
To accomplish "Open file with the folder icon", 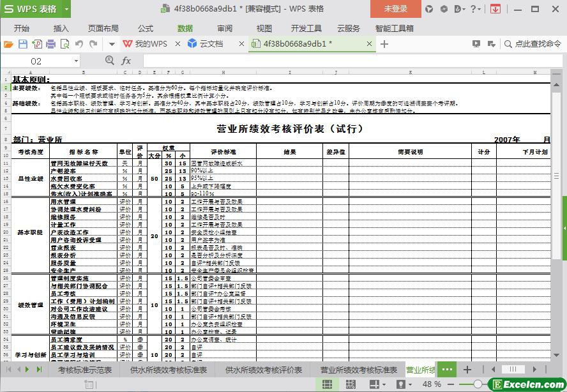I will coord(8,44).
